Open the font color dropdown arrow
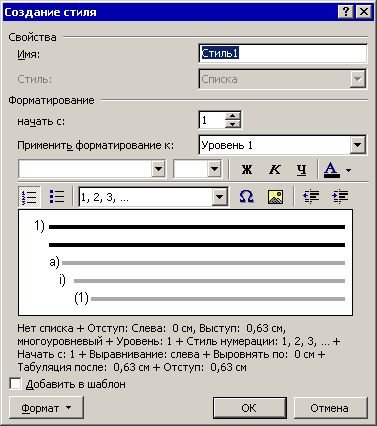The height and width of the screenshot is (426, 377). coord(348,170)
